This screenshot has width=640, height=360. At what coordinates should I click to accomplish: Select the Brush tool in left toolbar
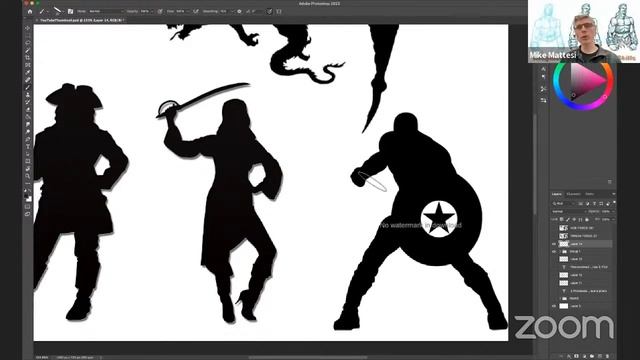click(28, 87)
